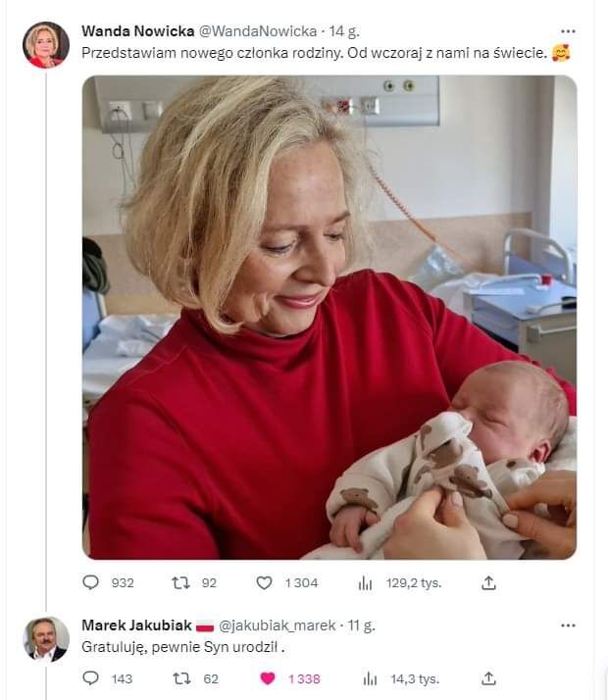Share Marek Jakubiak's reply

(x=488, y=678)
